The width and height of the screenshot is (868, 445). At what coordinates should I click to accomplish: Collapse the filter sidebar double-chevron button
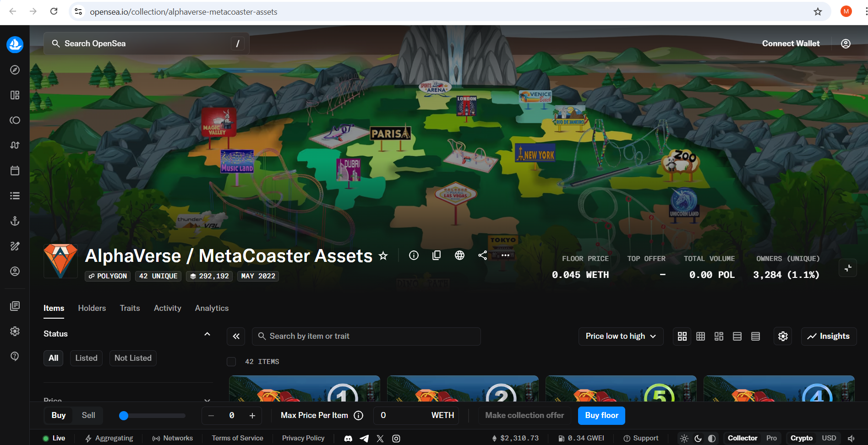(236, 336)
